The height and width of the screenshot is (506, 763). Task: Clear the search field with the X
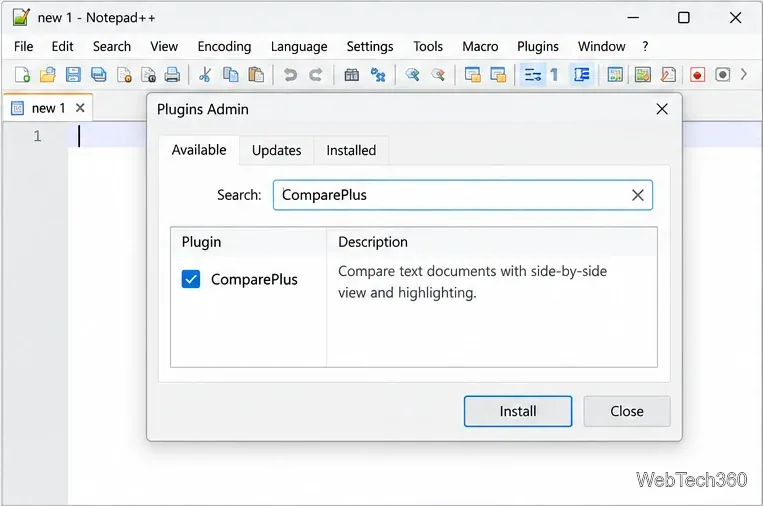[637, 195]
